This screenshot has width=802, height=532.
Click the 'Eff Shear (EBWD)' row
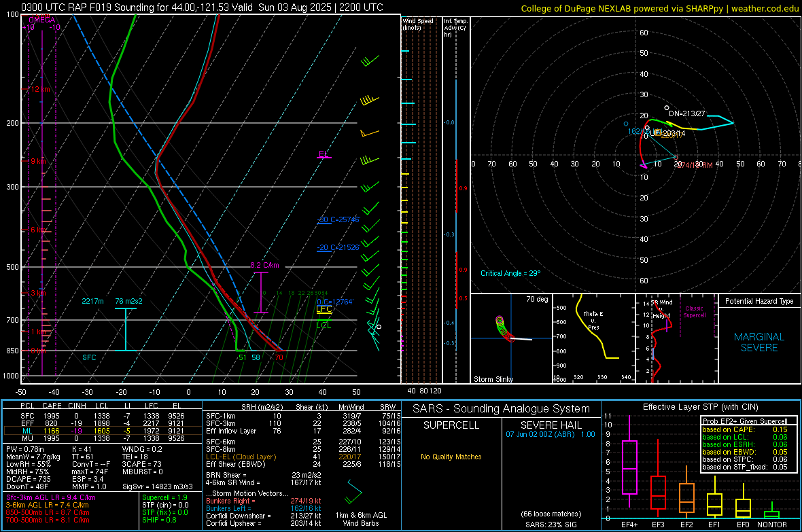coord(302,465)
